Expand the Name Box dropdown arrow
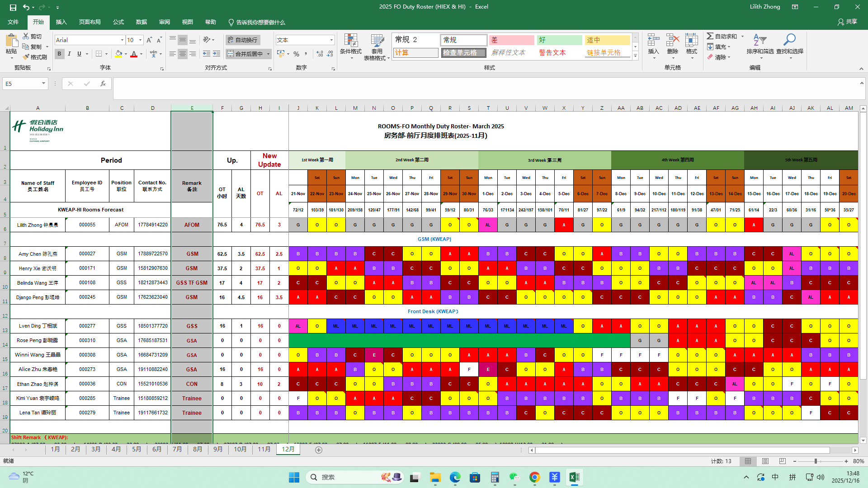This screenshot has width=868, height=488. (43, 84)
